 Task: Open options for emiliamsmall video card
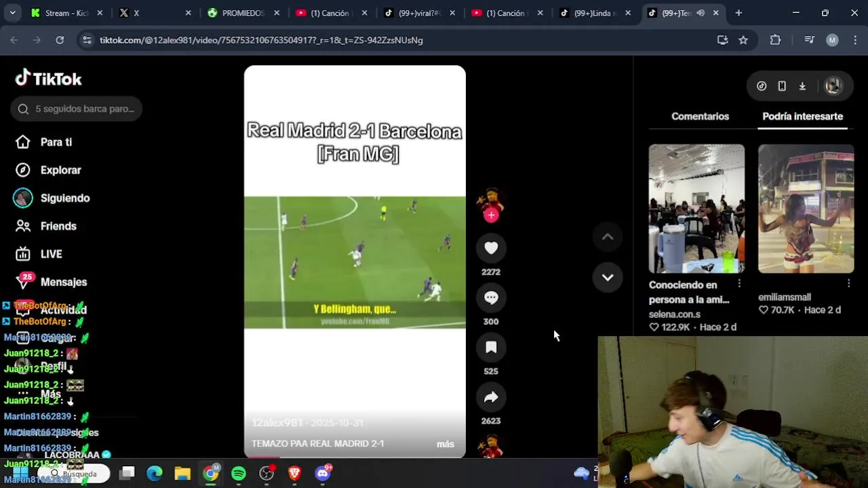[x=848, y=283]
